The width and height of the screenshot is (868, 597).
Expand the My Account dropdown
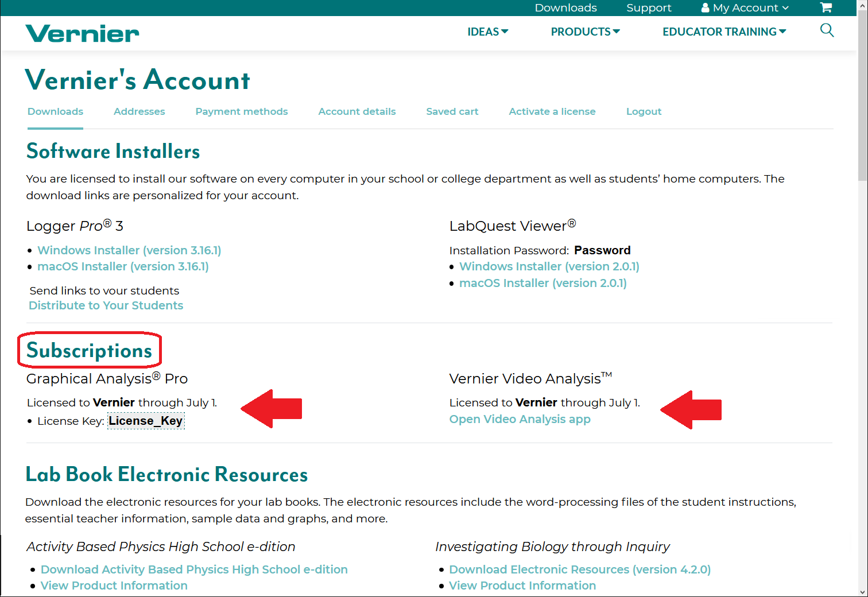[745, 7]
